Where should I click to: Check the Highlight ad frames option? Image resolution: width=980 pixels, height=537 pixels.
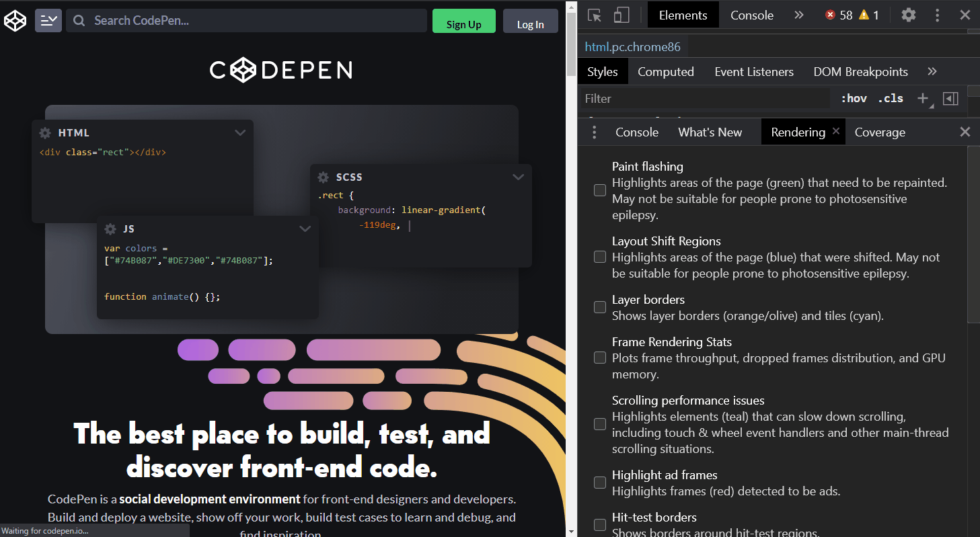[600, 483]
